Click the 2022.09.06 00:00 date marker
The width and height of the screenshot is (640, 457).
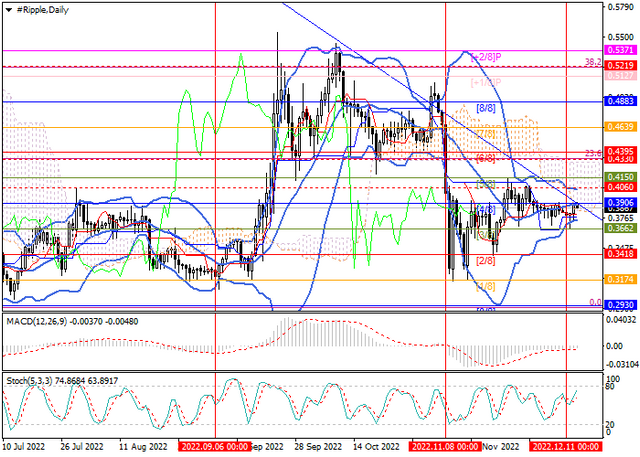click(x=215, y=446)
